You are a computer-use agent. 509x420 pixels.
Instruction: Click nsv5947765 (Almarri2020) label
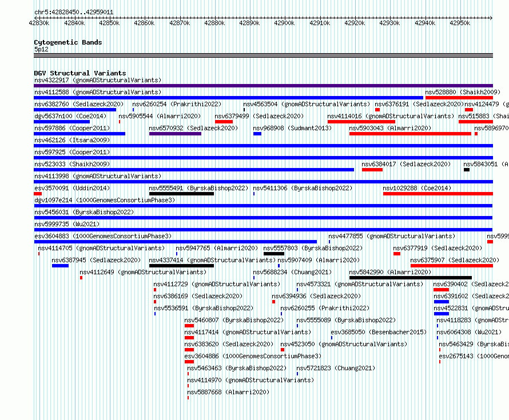(217, 248)
